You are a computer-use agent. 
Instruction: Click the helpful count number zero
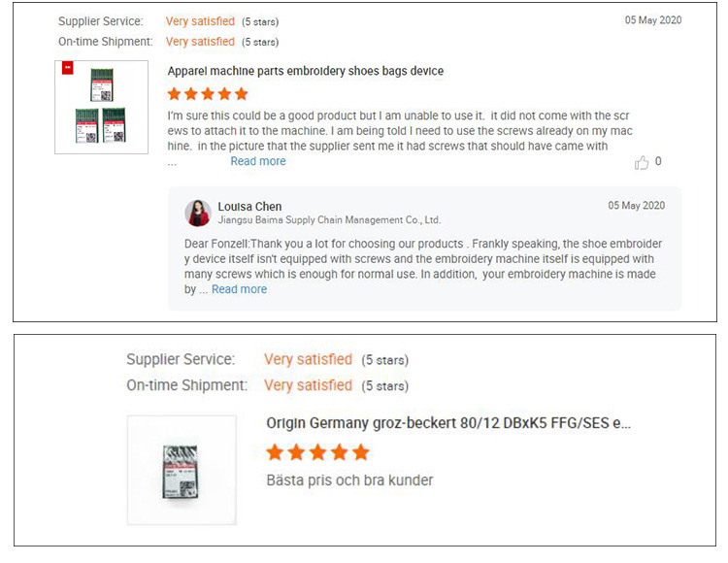point(658,161)
